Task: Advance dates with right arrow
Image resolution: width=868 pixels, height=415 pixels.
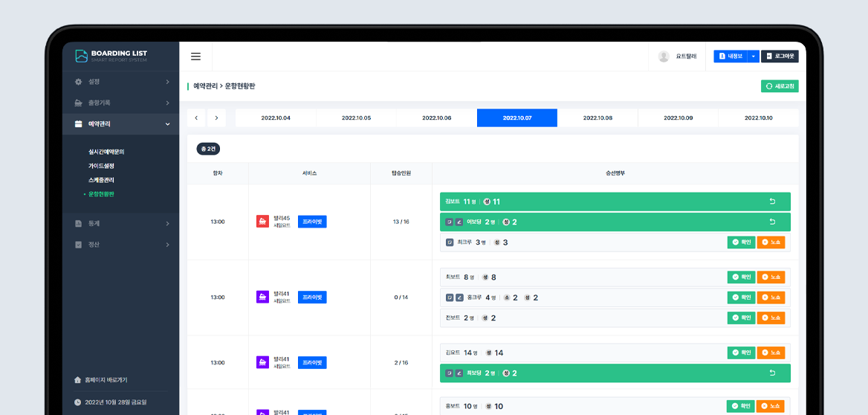Action: tap(216, 118)
